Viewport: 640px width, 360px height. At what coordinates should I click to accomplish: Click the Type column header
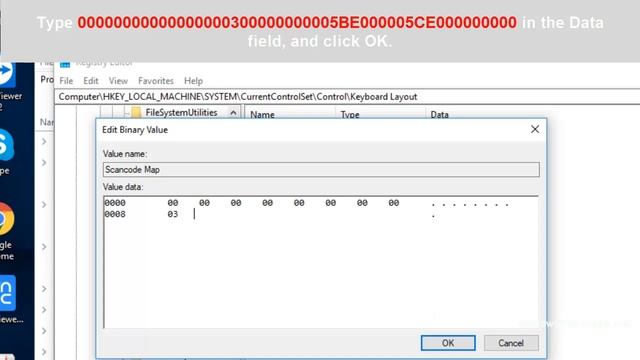(x=350, y=115)
